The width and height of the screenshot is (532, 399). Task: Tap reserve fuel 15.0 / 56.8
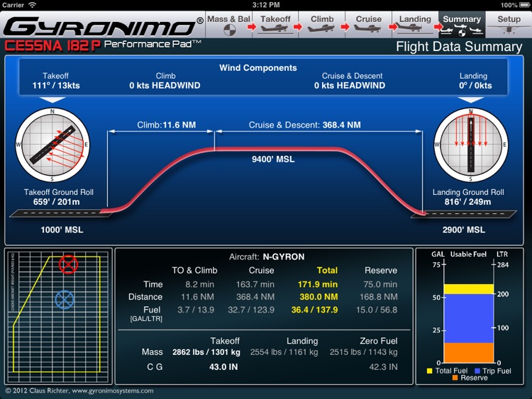click(x=377, y=310)
